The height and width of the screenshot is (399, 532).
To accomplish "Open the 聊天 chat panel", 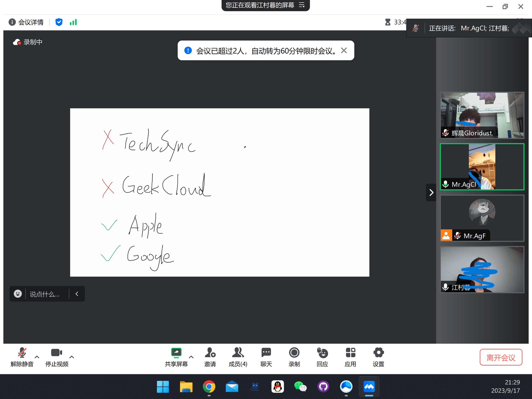I will point(266,357).
